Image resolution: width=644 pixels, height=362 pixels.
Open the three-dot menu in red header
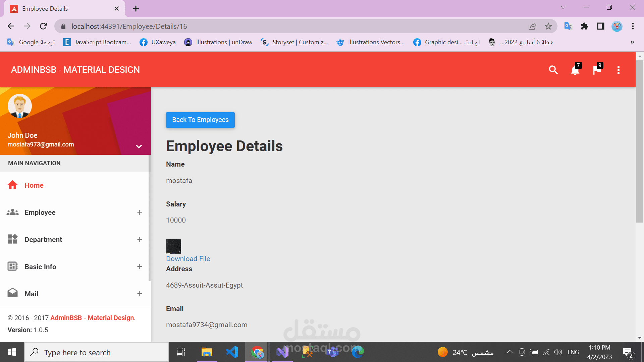point(619,70)
